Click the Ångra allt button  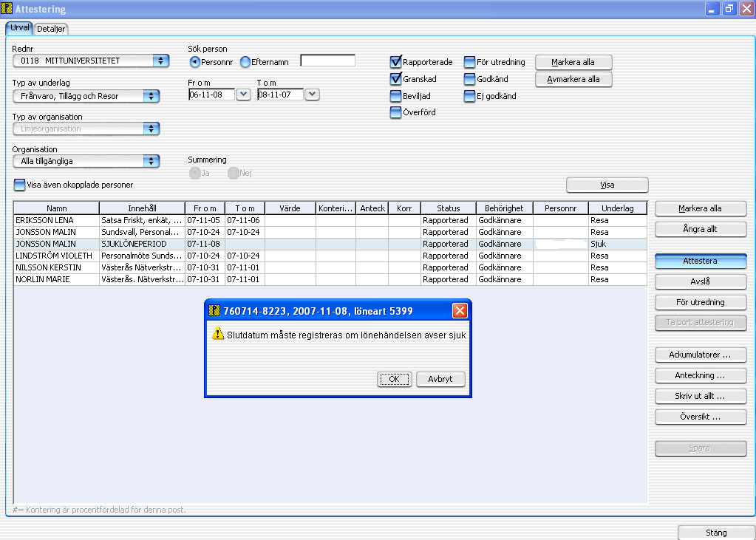pos(700,229)
